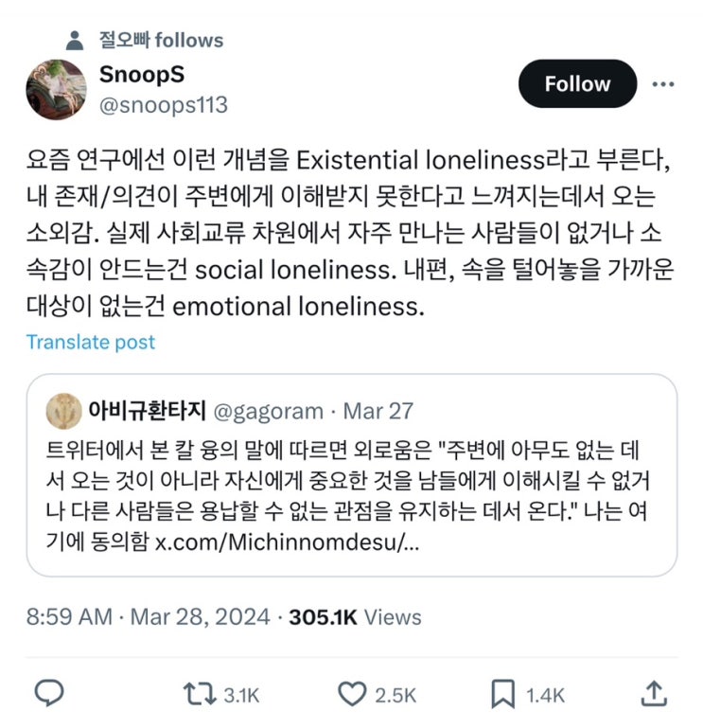Follow the SnoopS account
Screen dimensions: 703x728
tap(577, 83)
